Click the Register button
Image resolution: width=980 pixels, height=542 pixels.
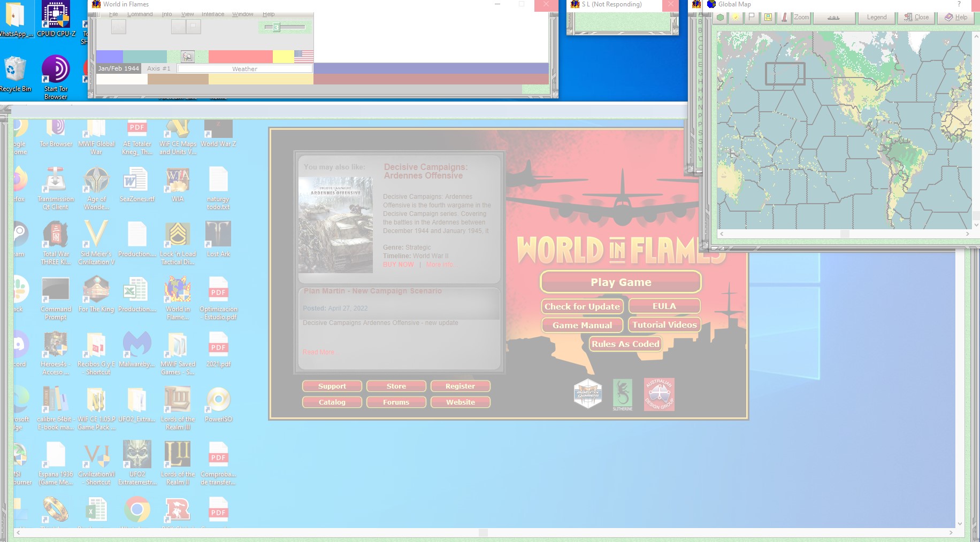click(x=461, y=386)
